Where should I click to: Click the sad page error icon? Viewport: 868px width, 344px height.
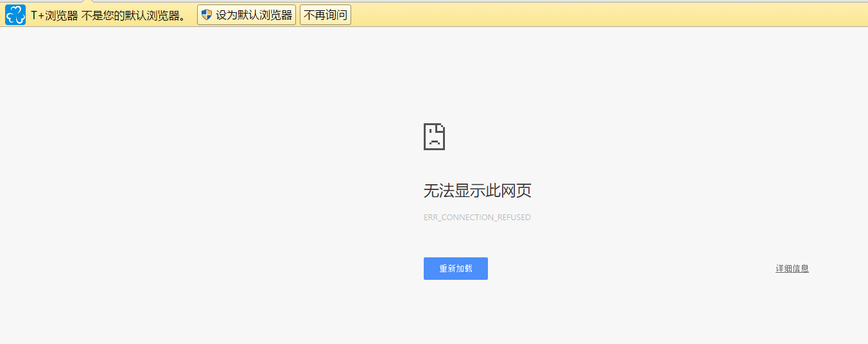tap(435, 137)
